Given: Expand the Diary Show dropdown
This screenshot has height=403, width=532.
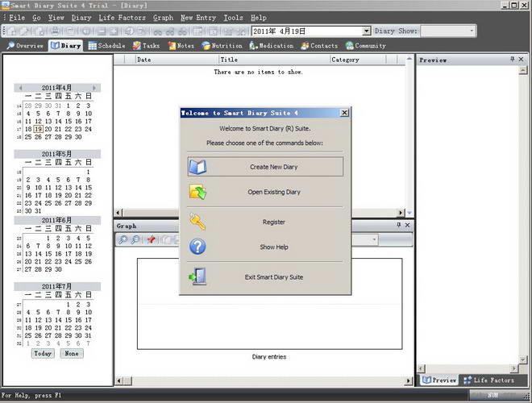Looking at the screenshot, I should pos(472,31).
